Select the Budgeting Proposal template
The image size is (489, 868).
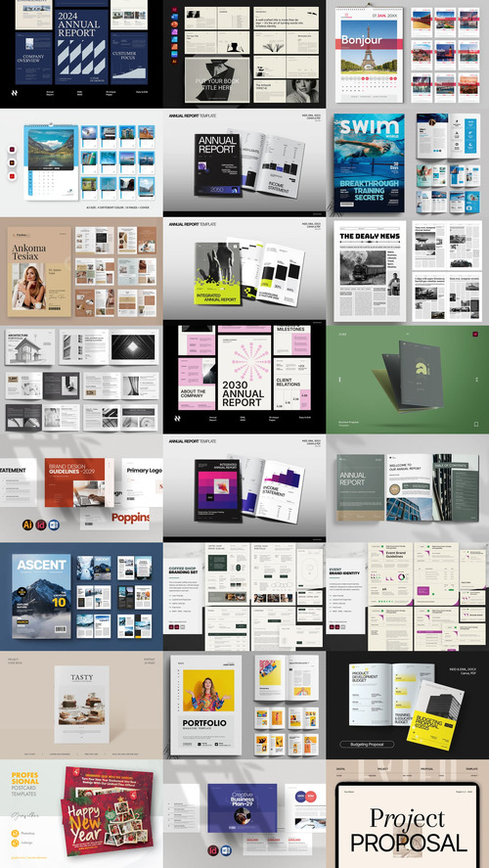click(408, 705)
